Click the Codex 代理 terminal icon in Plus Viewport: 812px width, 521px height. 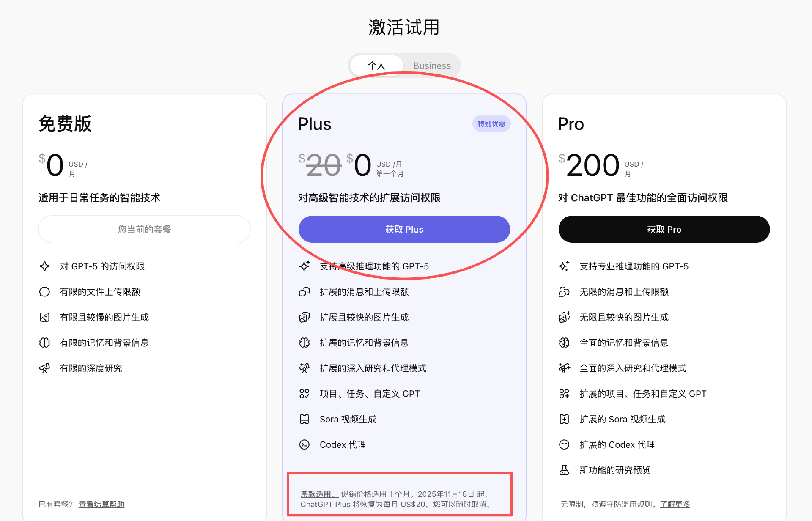[x=304, y=444]
